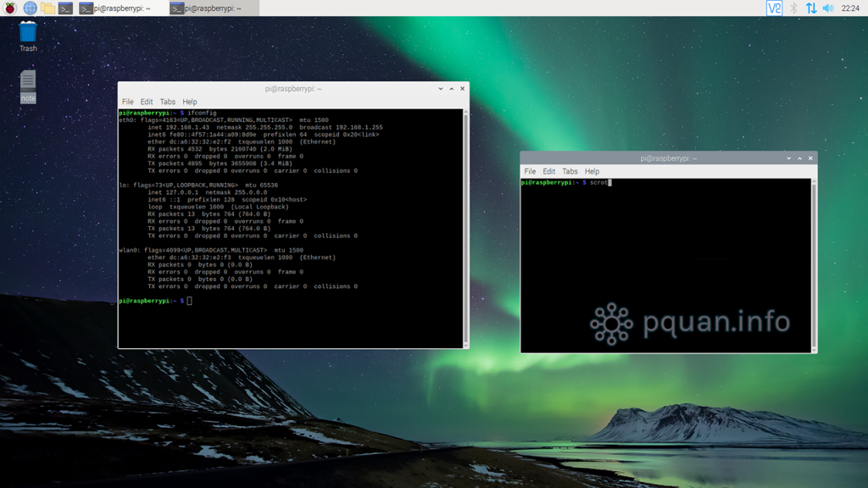Open File menu in ifconfig terminal
Viewport: 868px width, 488px height.
127,102
